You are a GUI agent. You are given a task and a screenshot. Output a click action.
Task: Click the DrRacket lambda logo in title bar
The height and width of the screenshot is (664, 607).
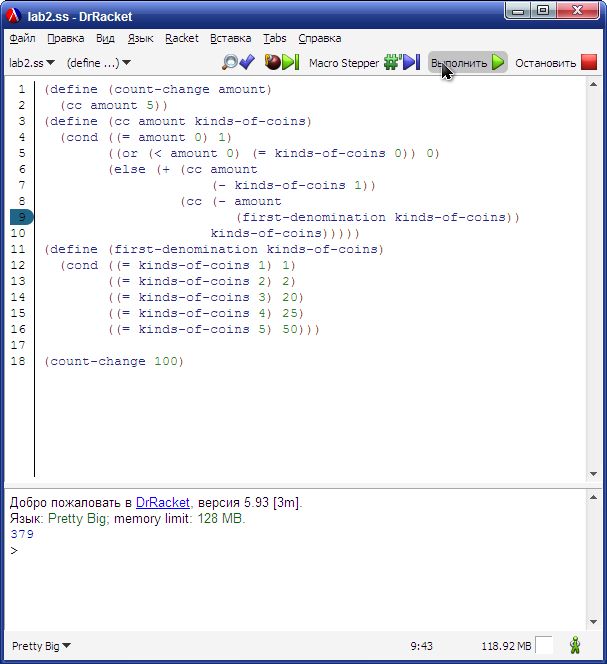[x=14, y=16]
